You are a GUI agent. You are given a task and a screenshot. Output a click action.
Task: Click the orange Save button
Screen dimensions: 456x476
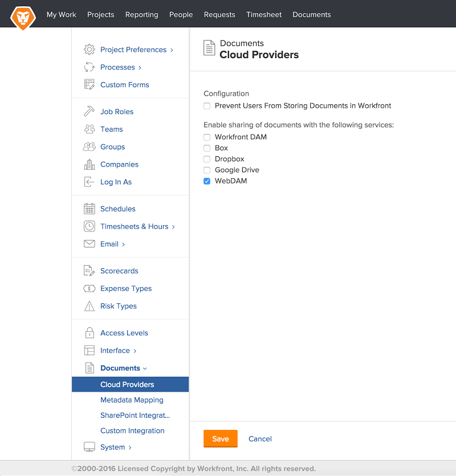tap(221, 438)
